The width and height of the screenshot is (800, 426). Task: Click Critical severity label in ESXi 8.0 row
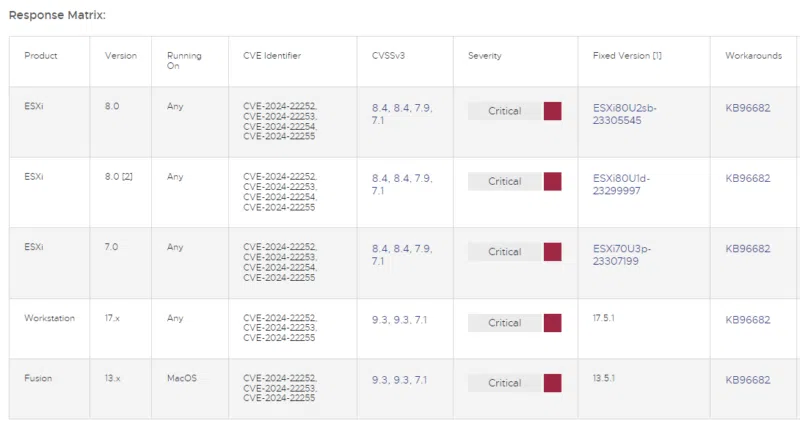tap(505, 111)
